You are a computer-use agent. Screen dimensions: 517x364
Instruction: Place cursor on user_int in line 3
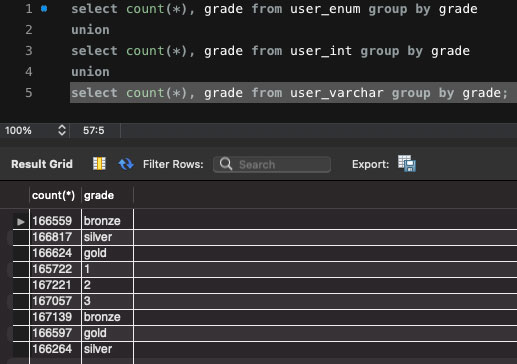pos(321,51)
